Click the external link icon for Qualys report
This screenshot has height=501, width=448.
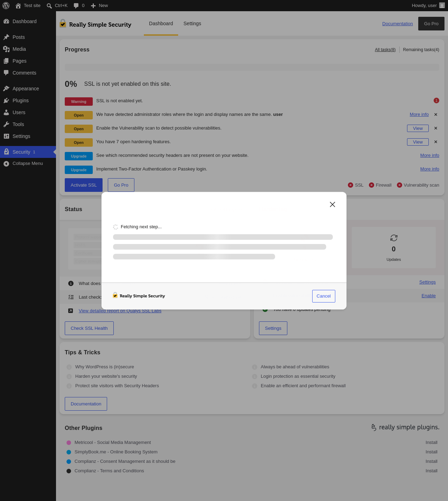[71, 311]
